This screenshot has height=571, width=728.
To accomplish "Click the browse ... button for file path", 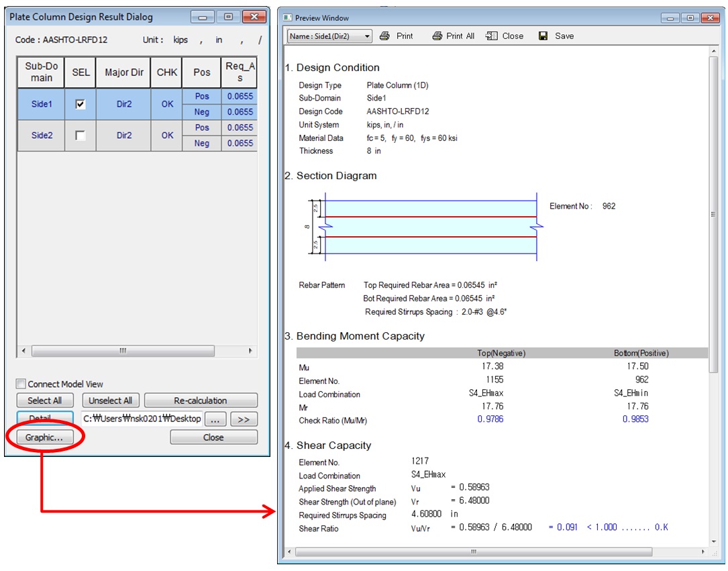I will 214,419.
